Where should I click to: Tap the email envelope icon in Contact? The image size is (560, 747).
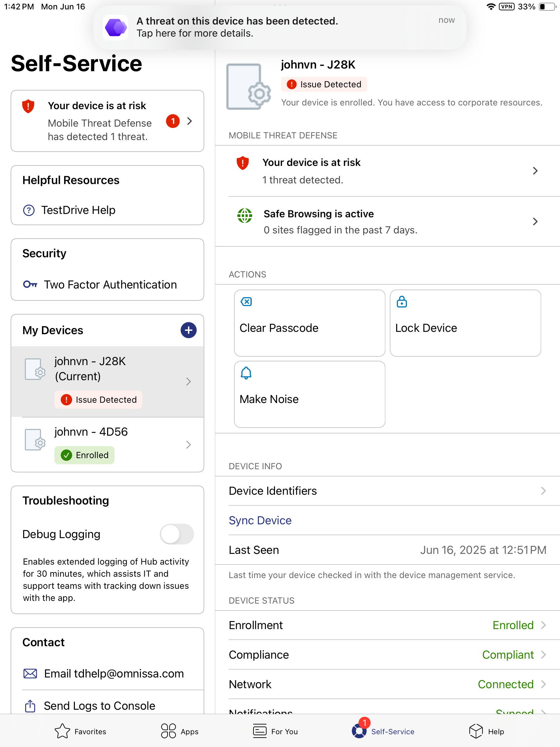pyautogui.click(x=30, y=673)
